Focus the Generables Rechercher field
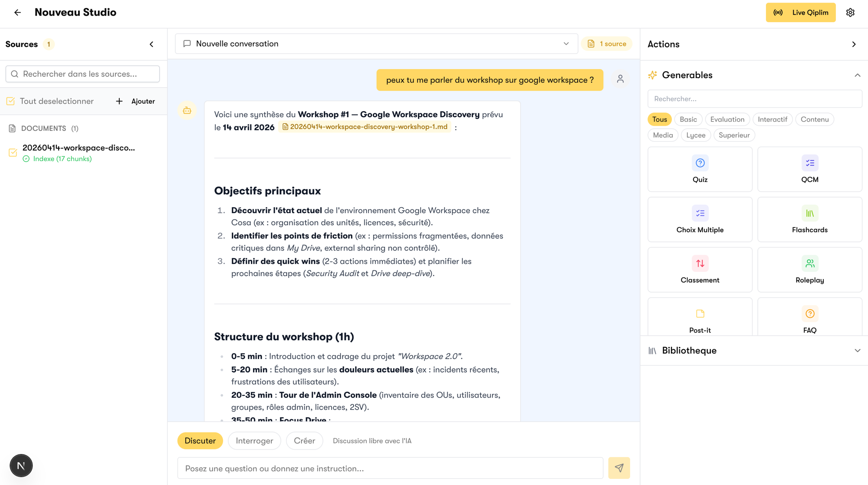 coord(755,99)
